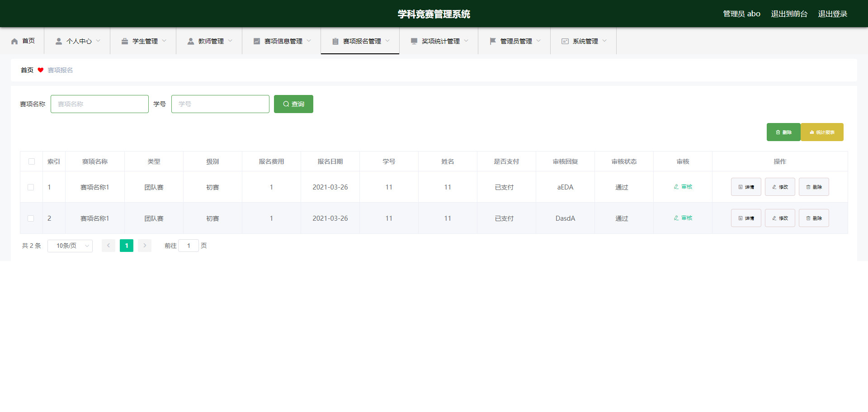Click the 首页 breadcrumb link

[27, 70]
